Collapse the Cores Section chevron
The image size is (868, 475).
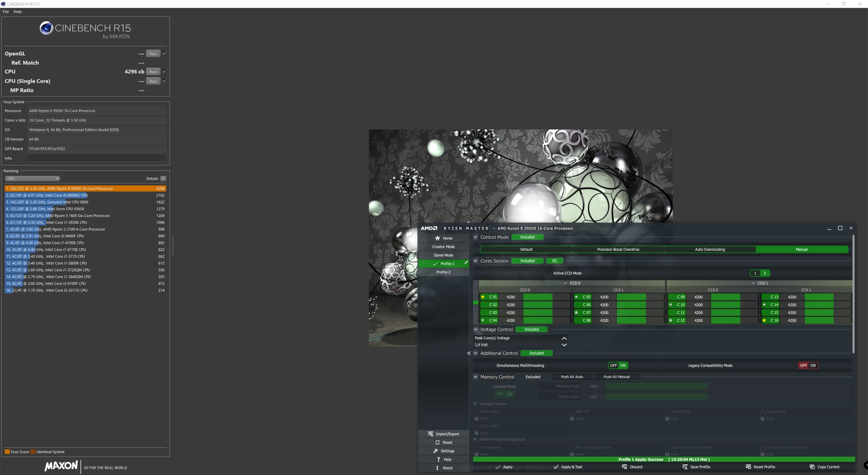(476, 261)
